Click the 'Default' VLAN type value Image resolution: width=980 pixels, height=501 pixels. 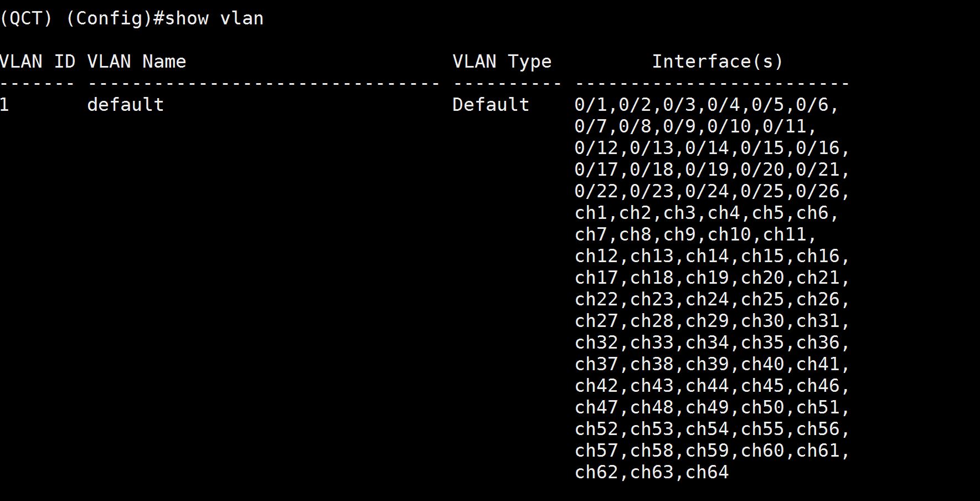click(491, 105)
